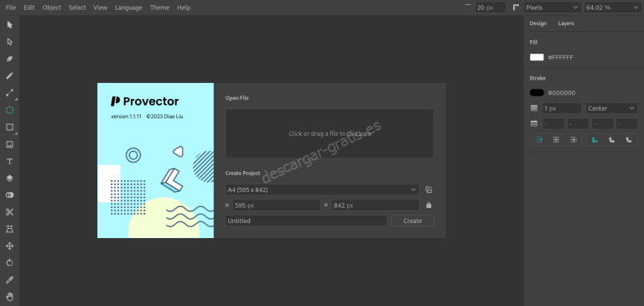Click the stroke width lines icon
Screen dimensions: 644x306
(534, 108)
